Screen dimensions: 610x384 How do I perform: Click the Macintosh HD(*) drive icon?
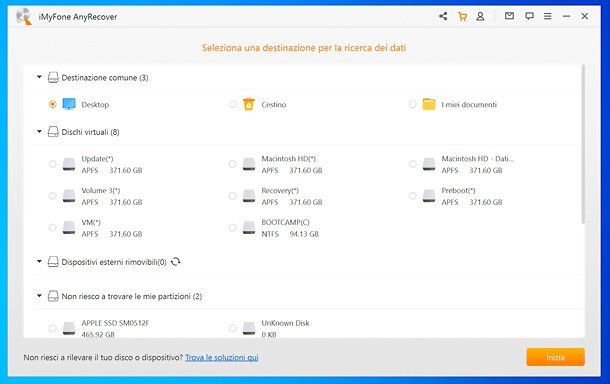point(249,164)
